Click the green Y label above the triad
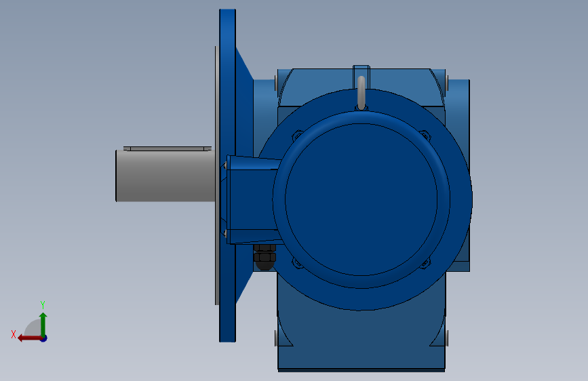Viewport: 588px width, 381px height. (43, 305)
